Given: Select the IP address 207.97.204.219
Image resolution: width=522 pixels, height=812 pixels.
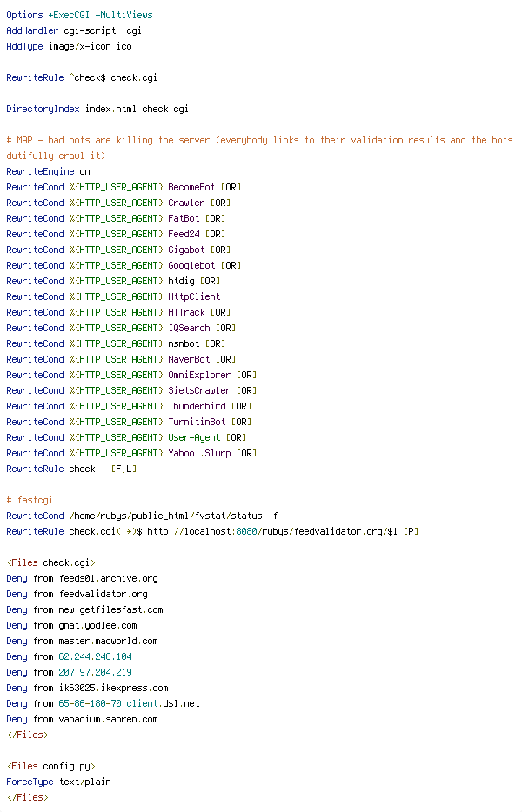Looking at the screenshot, I should click(x=95, y=672).
